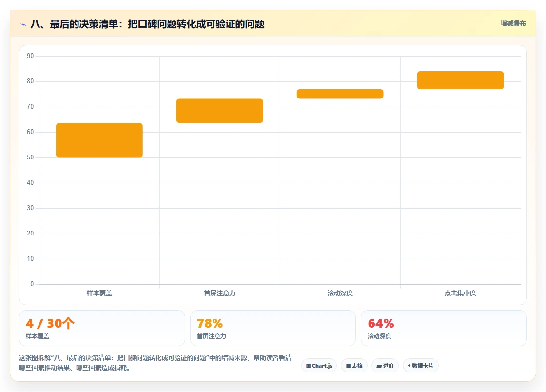Click the 点击集中度 x-axis label

(x=460, y=293)
